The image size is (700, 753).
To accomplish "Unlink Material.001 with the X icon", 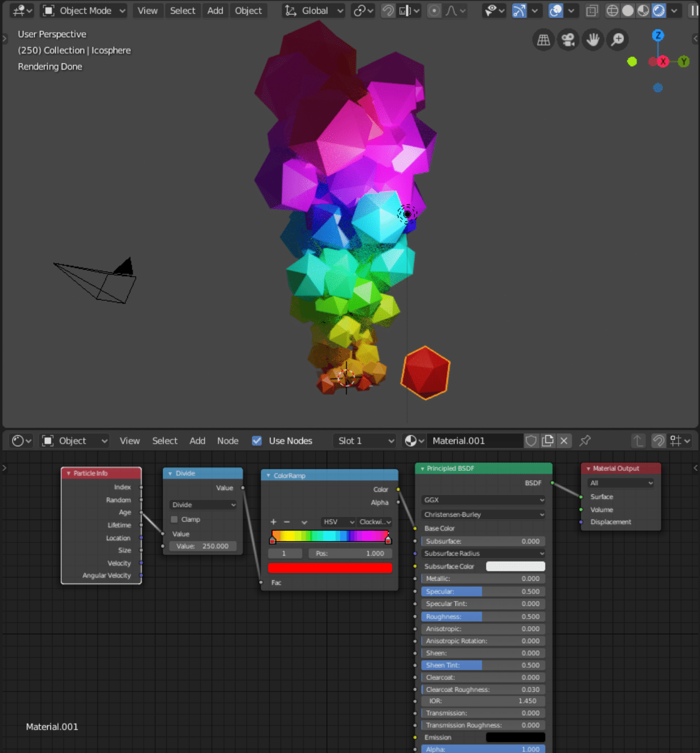I will 564,441.
